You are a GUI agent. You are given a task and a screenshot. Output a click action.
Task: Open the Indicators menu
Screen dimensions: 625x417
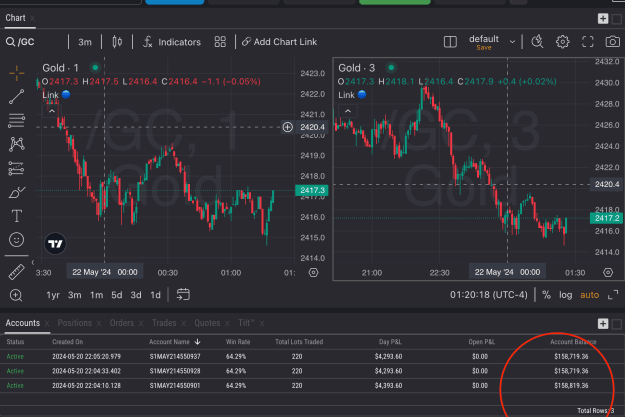pos(172,42)
